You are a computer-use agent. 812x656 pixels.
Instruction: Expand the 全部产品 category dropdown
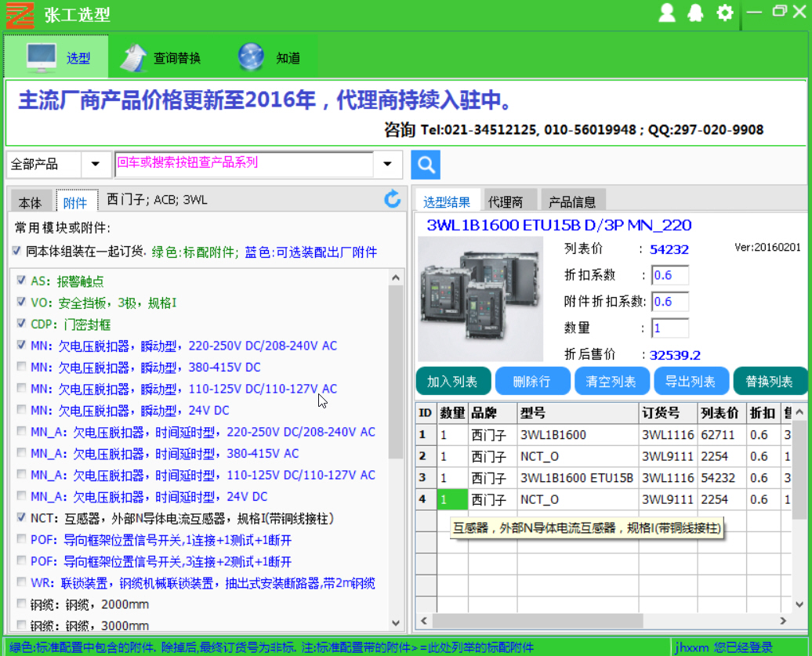click(x=96, y=165)
